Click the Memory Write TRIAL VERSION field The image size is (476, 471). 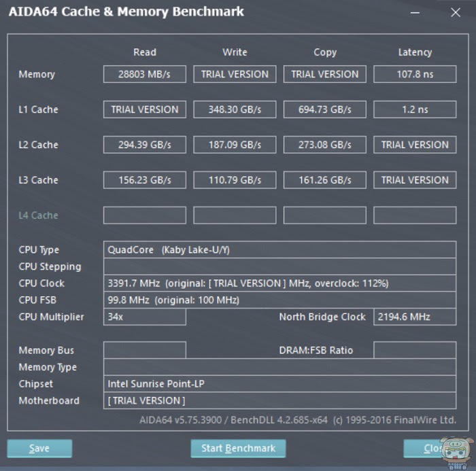pyautogui.click(x=235, y=74)
